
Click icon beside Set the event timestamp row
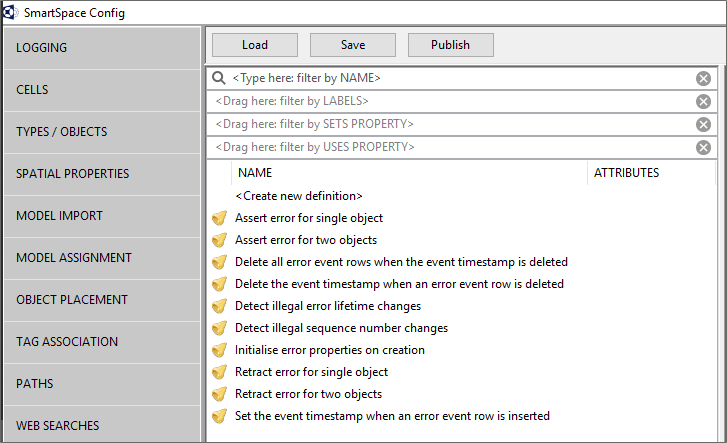(x=219, y=416)
